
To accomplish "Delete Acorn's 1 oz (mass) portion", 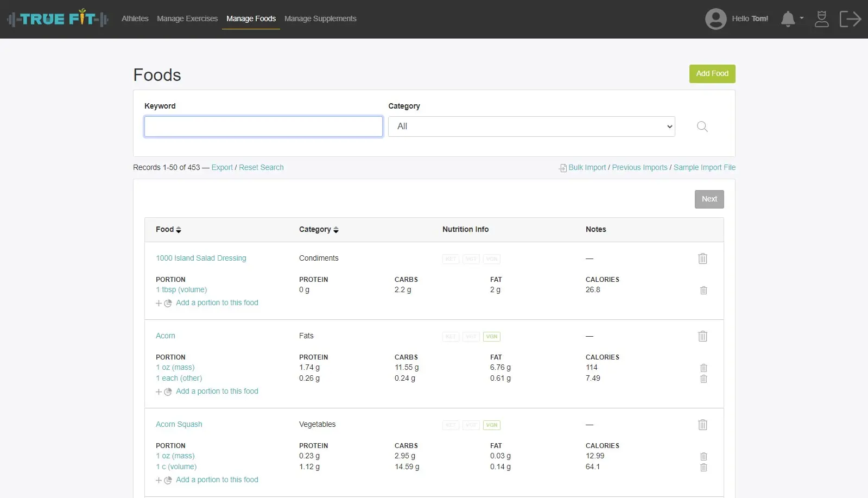I will point(704,368).
